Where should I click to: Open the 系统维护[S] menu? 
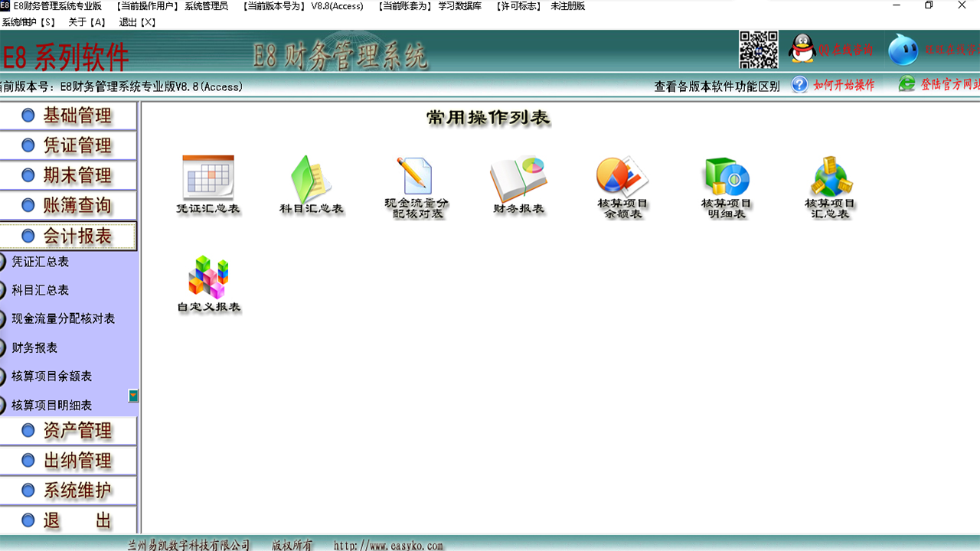26,22
